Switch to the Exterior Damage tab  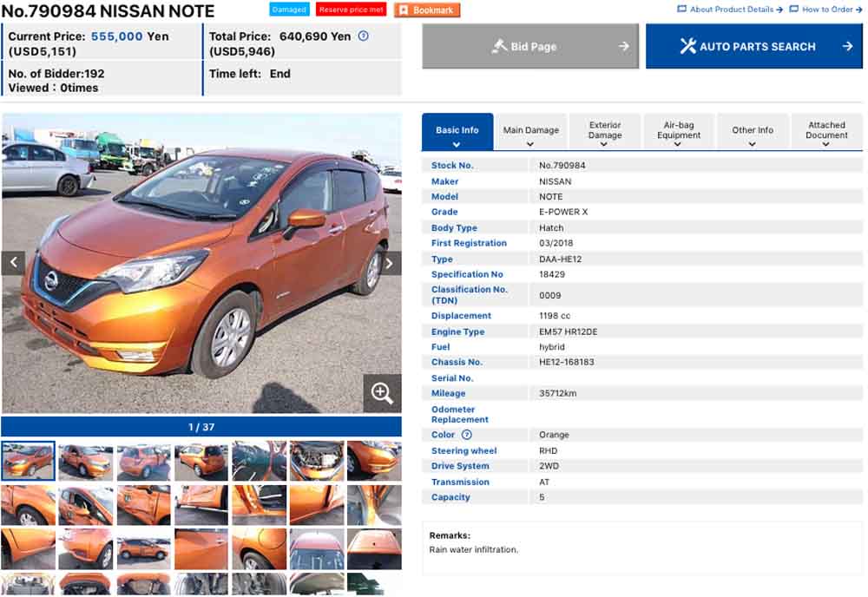click(605, 132)
